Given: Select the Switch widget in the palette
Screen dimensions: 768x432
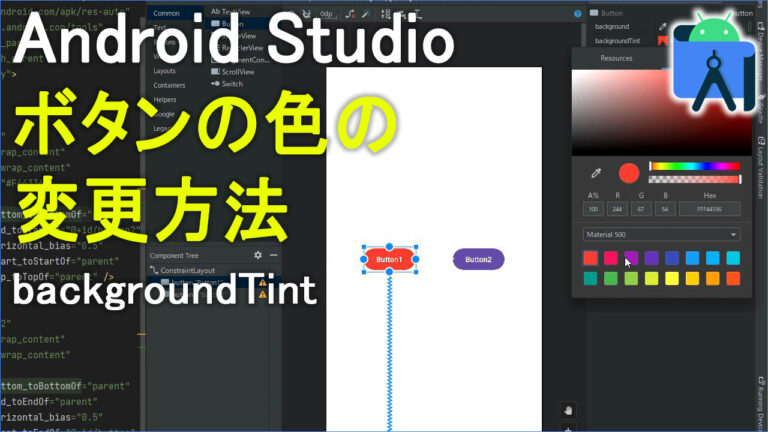Looking at the screenshot, I should click(x=227, y=84).
